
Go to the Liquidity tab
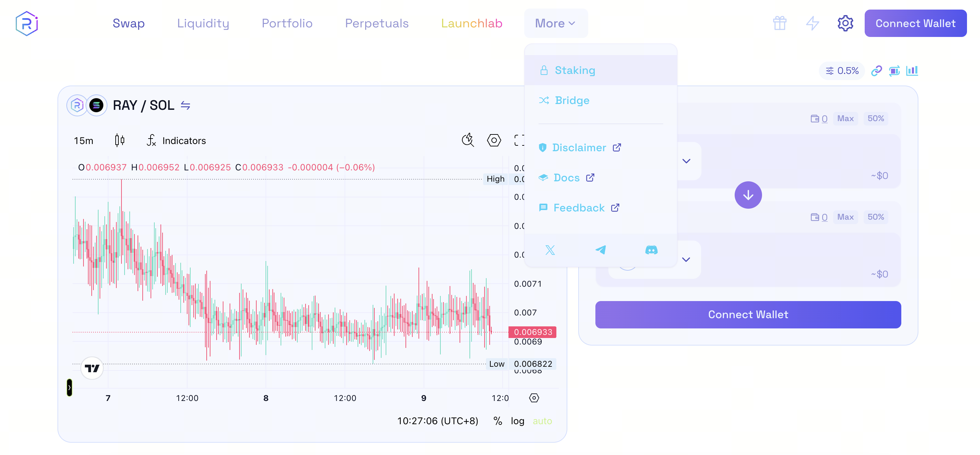point(203,23)
